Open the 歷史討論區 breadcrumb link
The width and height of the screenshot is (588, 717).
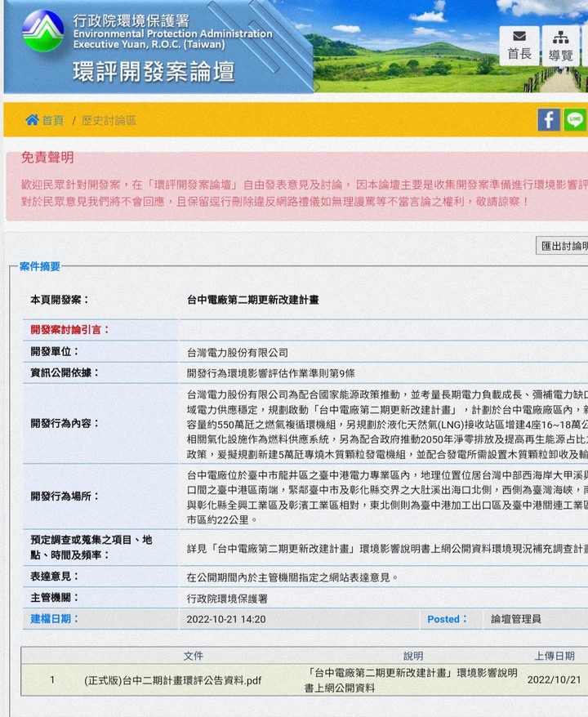click(109, 121)
